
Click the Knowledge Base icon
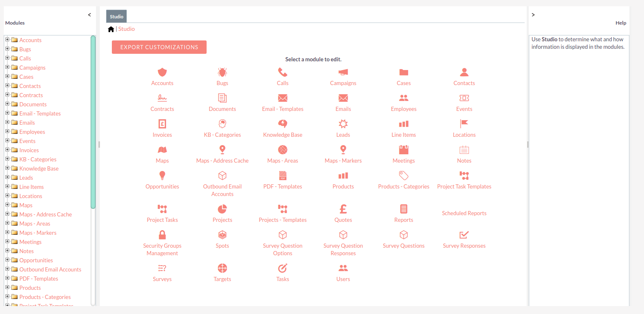(282, 123)
